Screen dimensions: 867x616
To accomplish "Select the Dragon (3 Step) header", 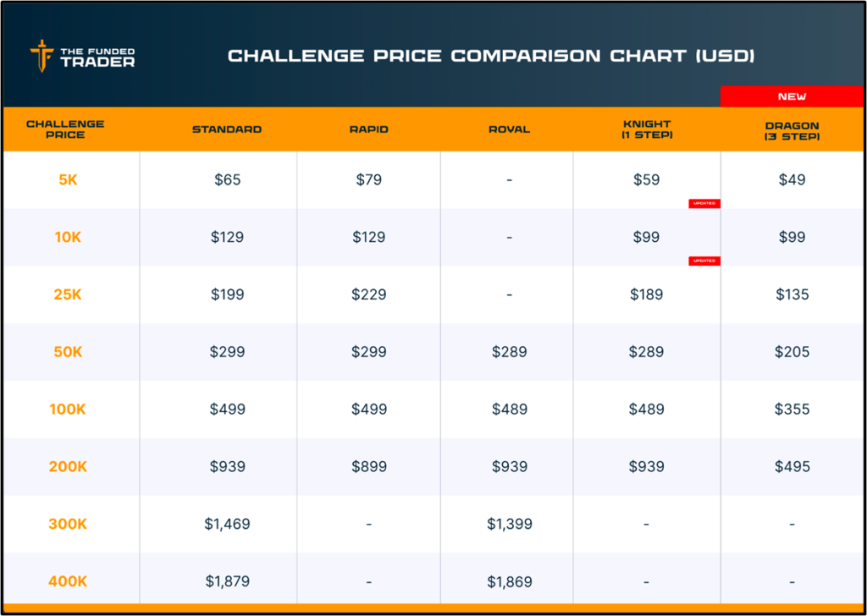I will (x=792, y=129).
